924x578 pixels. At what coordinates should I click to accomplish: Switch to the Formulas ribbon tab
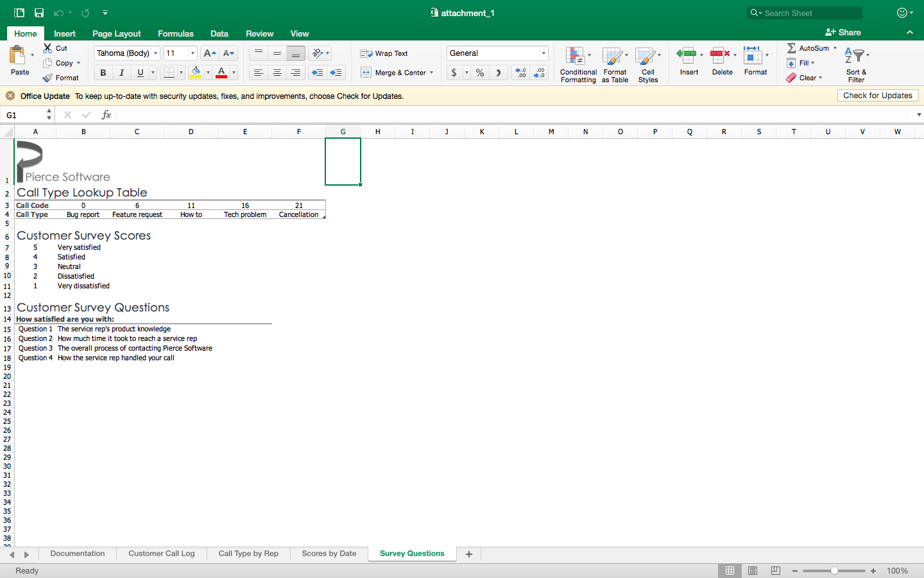coord(175,33)
